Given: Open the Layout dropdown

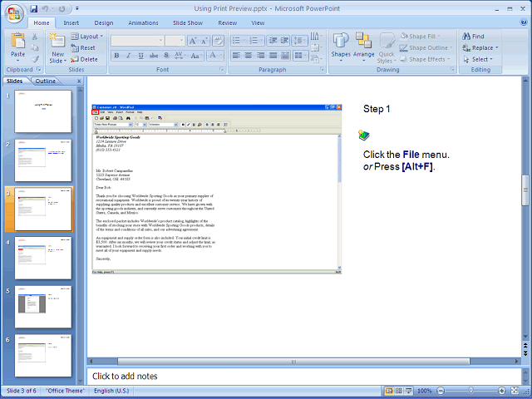Looking at the screenshot, I should [86, 37].
